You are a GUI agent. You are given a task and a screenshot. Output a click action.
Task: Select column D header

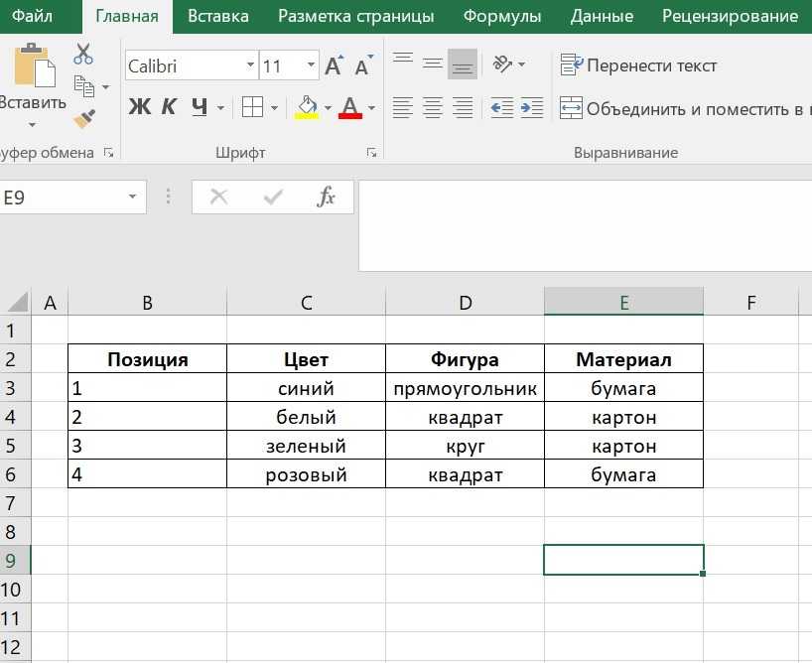pyautogui.click(x=465, y=302)
